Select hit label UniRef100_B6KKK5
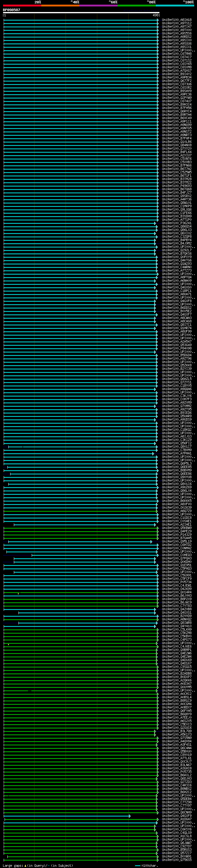The image size is (197, 868). click(x=177, y=501)
